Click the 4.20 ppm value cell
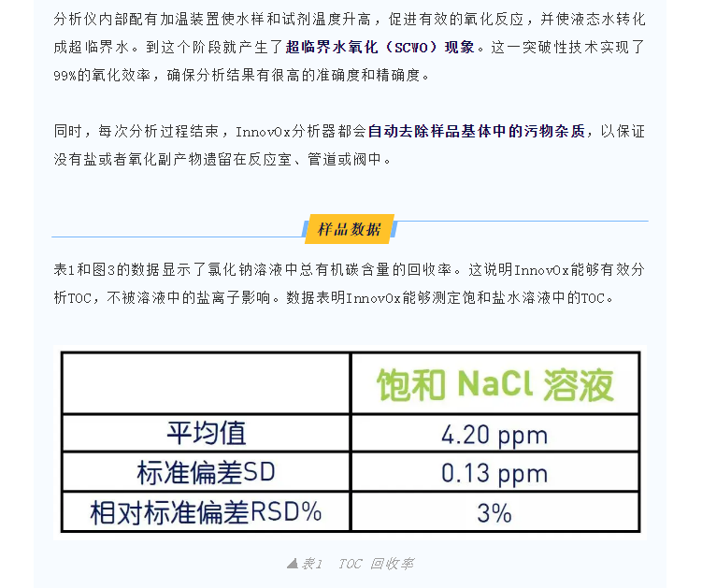The width and height of the screenshot is (702, 588). click(494, 435)
